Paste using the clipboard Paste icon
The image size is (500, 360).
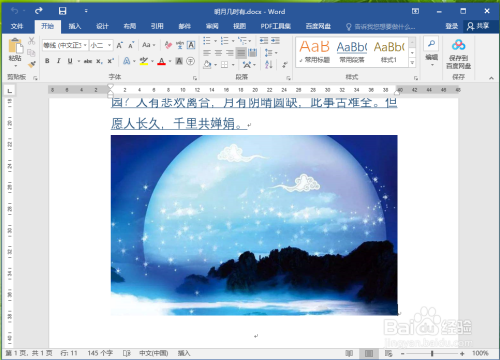(15, 46)
